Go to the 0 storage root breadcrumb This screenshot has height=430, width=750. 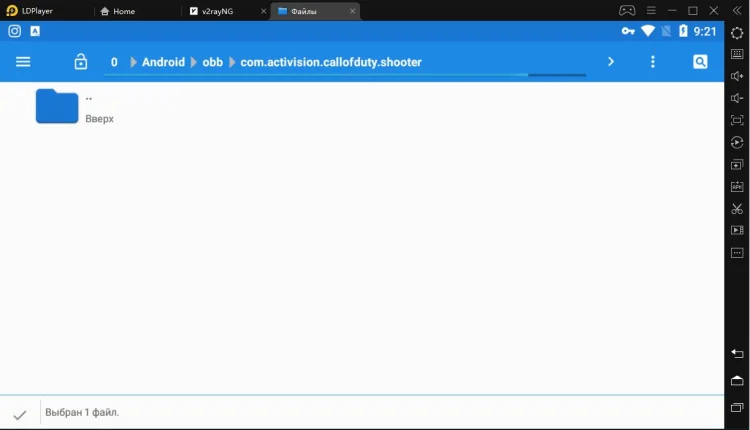114,62
